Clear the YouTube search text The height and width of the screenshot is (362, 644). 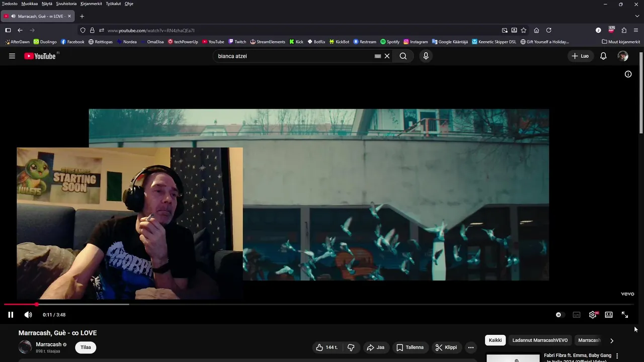click(x=387, y=56)
